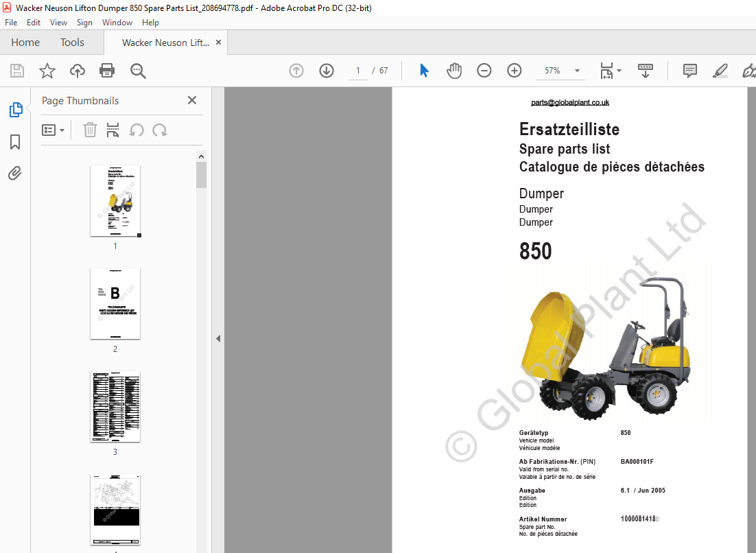Select page 3 thumbnail
The height and width of the screenshot is (553, 756).
[115, 406]
